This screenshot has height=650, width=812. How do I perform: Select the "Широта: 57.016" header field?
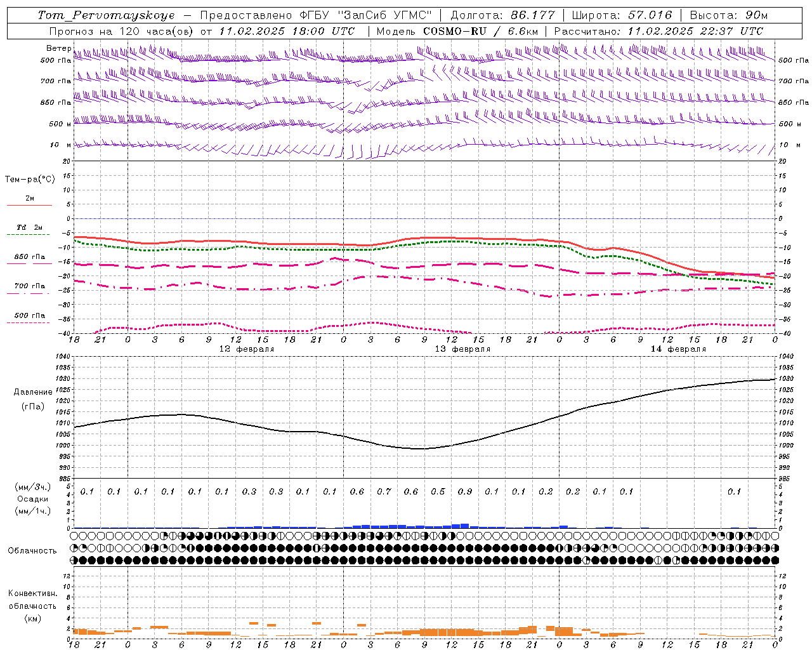[x=622, y=15]
